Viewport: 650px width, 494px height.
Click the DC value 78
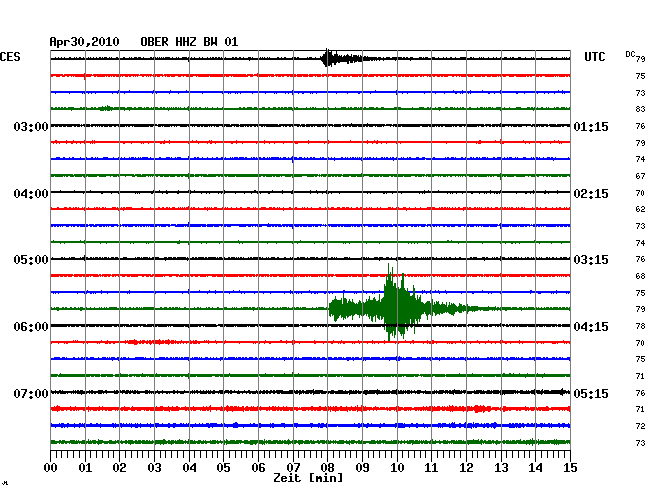[x=640, y=327]
